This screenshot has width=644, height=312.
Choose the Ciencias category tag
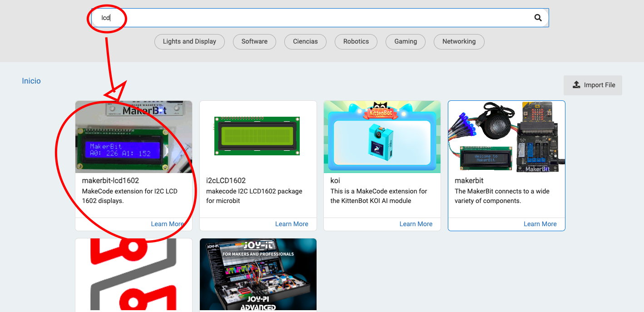pyautogui.click(x=305, y=41)
